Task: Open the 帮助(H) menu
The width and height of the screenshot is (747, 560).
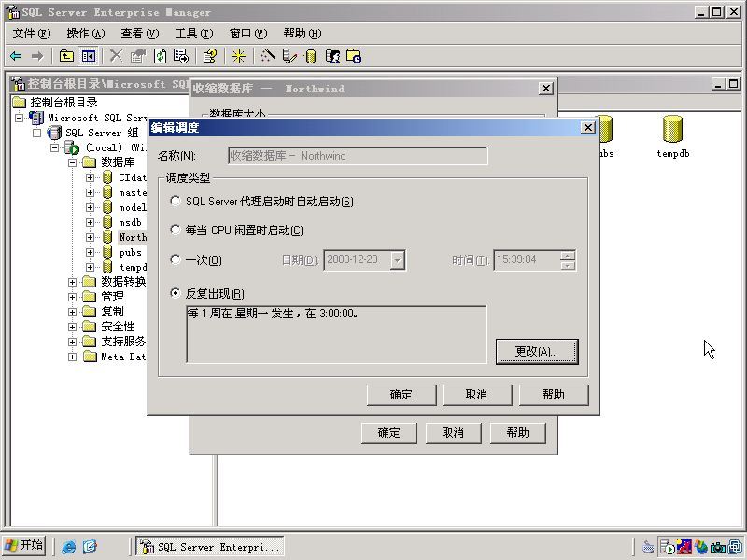Action: coord(302,34)
